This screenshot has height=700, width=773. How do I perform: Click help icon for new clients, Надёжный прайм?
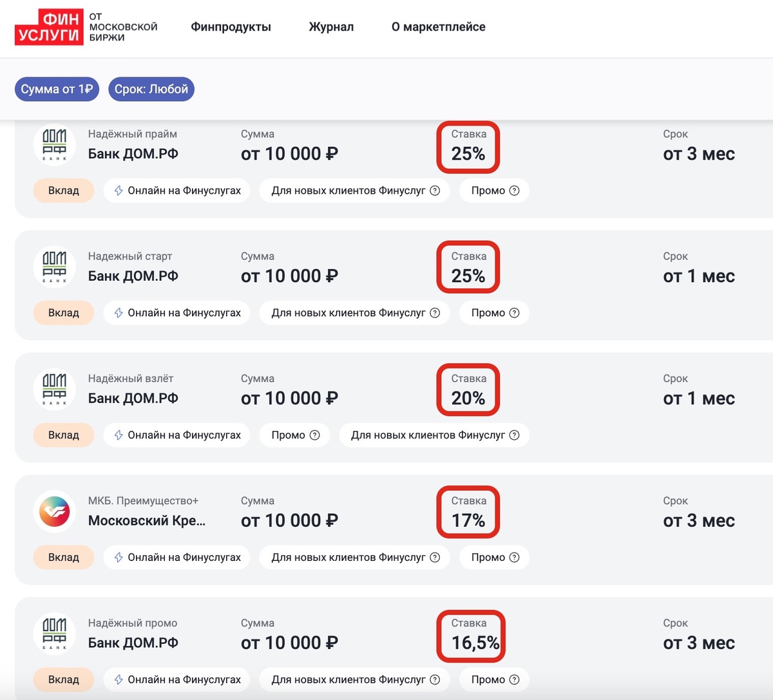tap(435, 191)
